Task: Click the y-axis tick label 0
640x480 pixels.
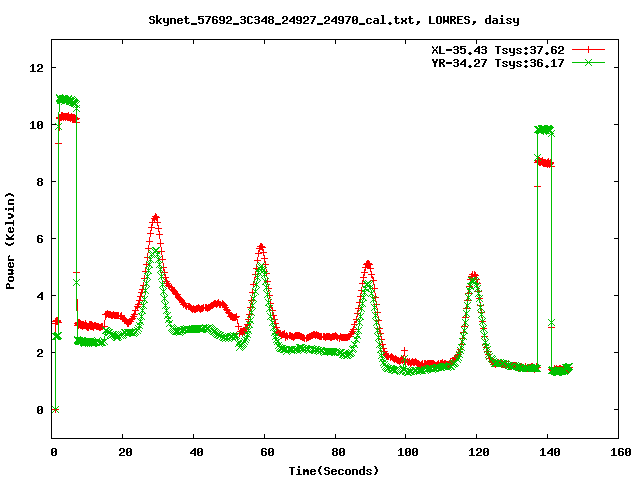Action: (40, 410)
